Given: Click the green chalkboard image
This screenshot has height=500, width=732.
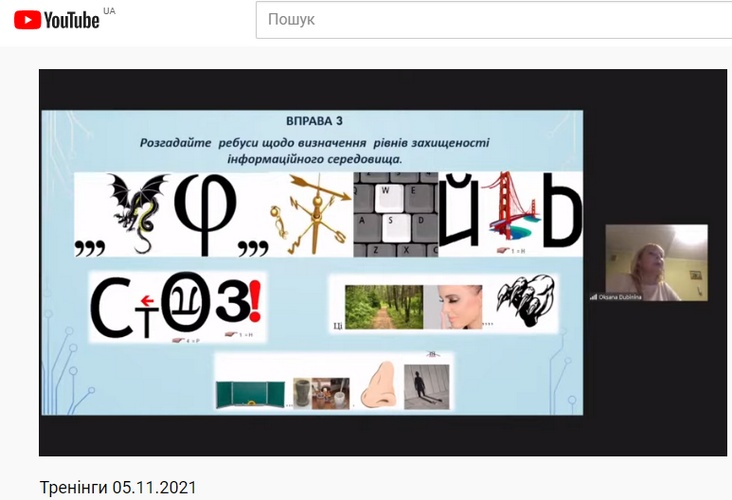Looking at the screenshot, I should [x=250, y=394].
